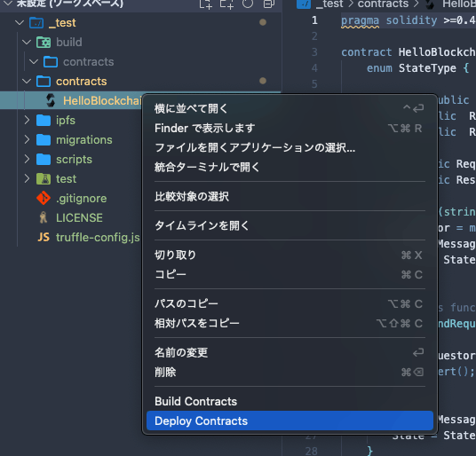This screenshot has height=456, width=476.
Task: Choose パスのコピー menu item
Action: pos(290,303)
